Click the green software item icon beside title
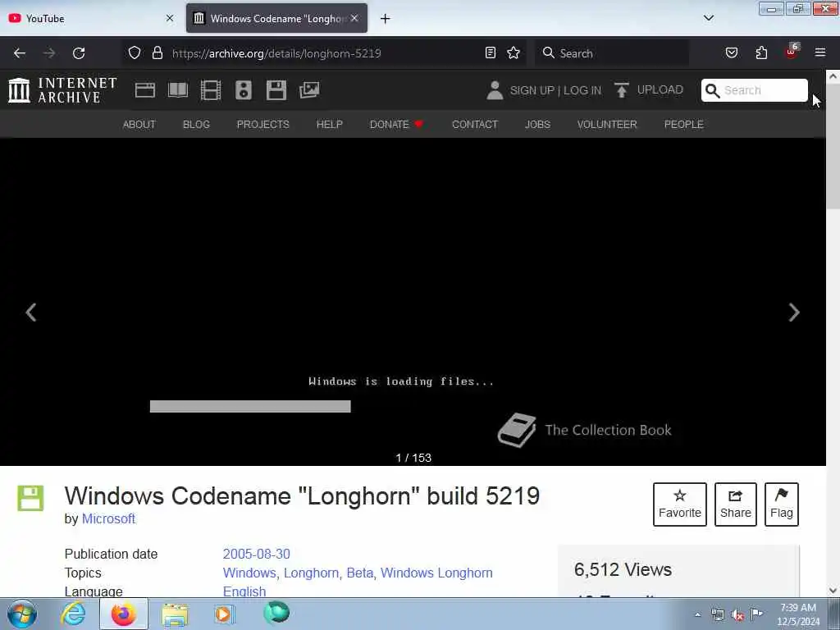 (30, 498)
